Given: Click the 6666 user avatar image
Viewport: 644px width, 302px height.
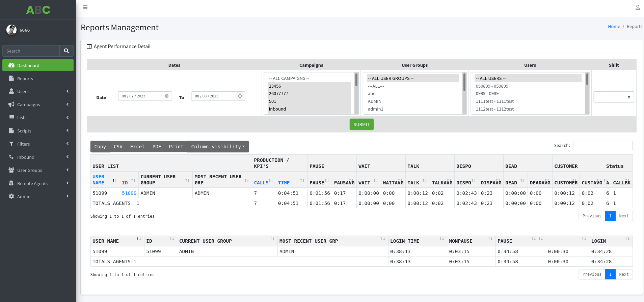Looking at the screenshot, I should tap(11, 30).
